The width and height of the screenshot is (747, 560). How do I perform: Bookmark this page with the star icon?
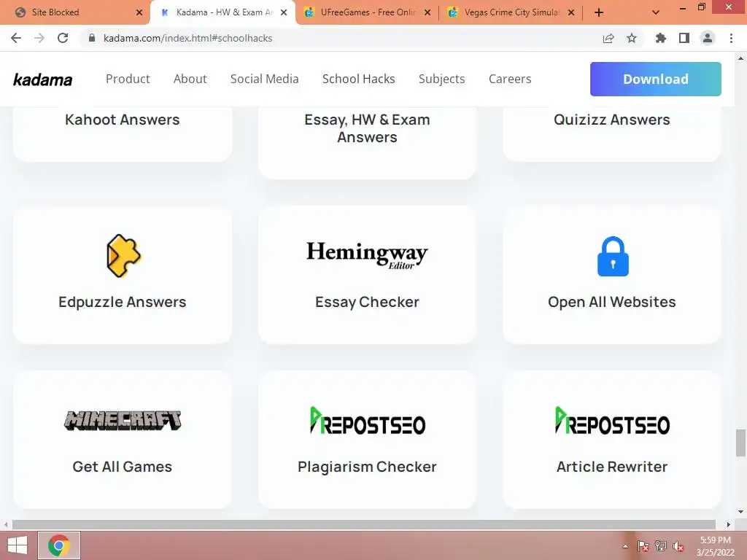point(632,38)
